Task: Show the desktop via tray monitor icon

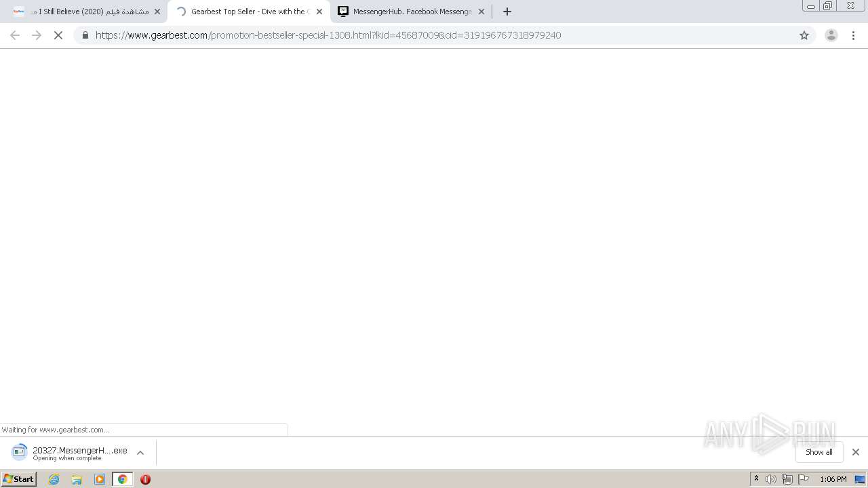Action: (x=860, y=479)
